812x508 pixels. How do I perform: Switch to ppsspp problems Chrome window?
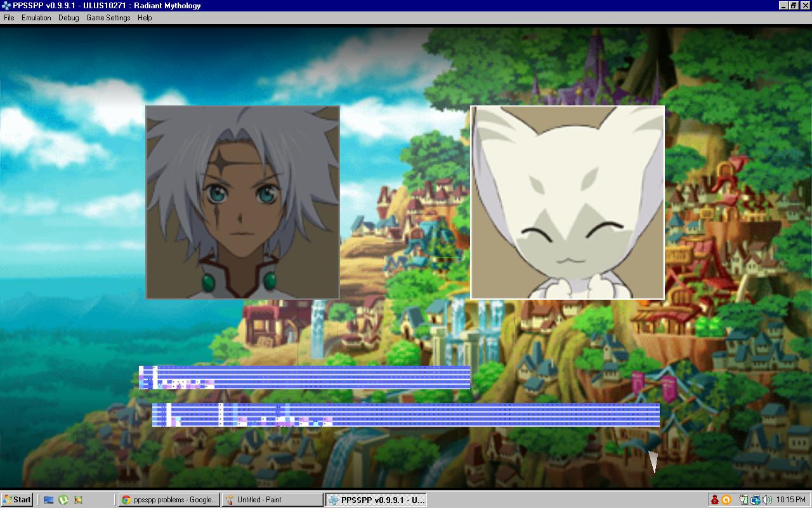point(169,500)
